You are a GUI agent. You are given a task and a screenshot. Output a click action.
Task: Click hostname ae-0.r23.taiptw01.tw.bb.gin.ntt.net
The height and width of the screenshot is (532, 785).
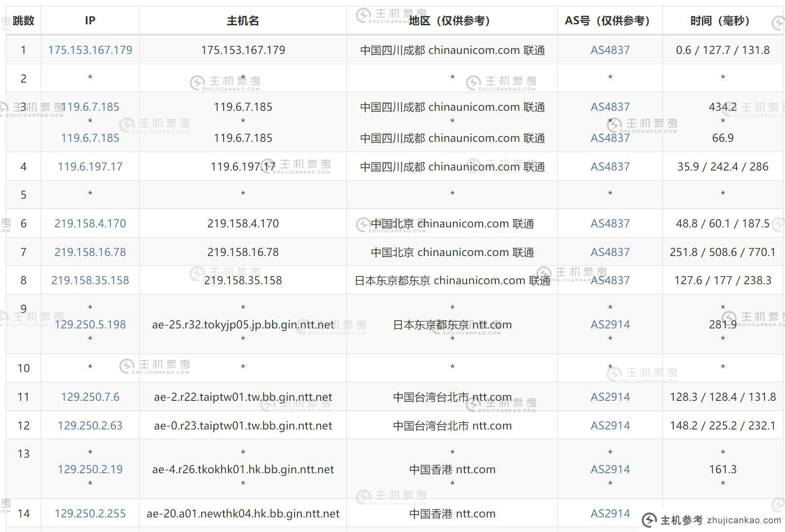[x=243, y=426]
